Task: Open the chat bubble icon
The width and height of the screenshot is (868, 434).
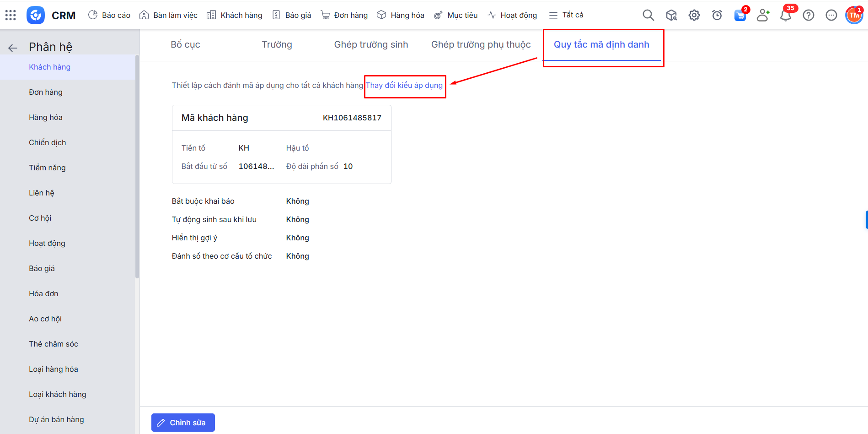Action: 831,15
